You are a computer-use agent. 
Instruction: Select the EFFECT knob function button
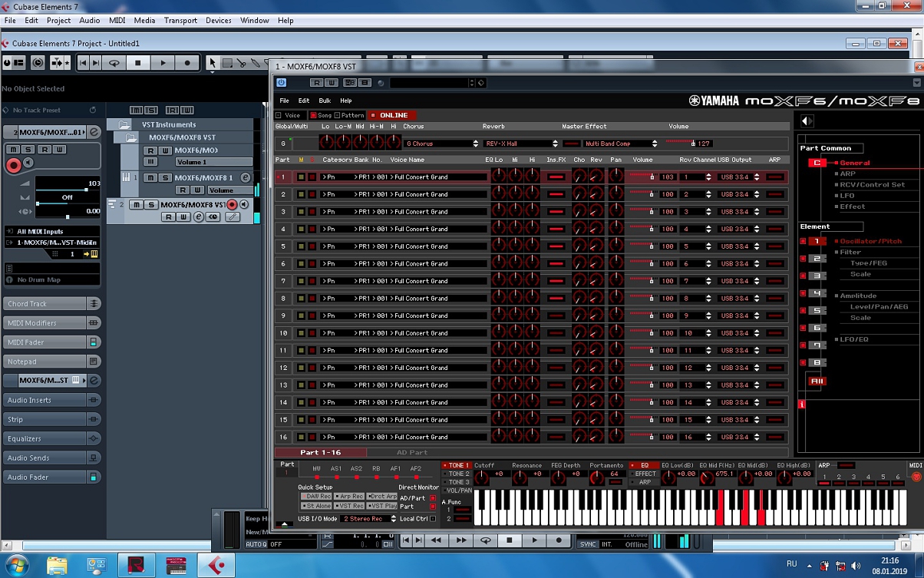(x=643, y=474)
